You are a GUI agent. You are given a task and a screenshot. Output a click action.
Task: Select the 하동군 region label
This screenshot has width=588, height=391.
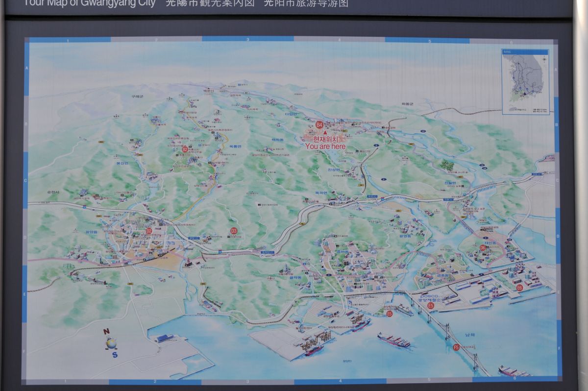coord(408,104)
